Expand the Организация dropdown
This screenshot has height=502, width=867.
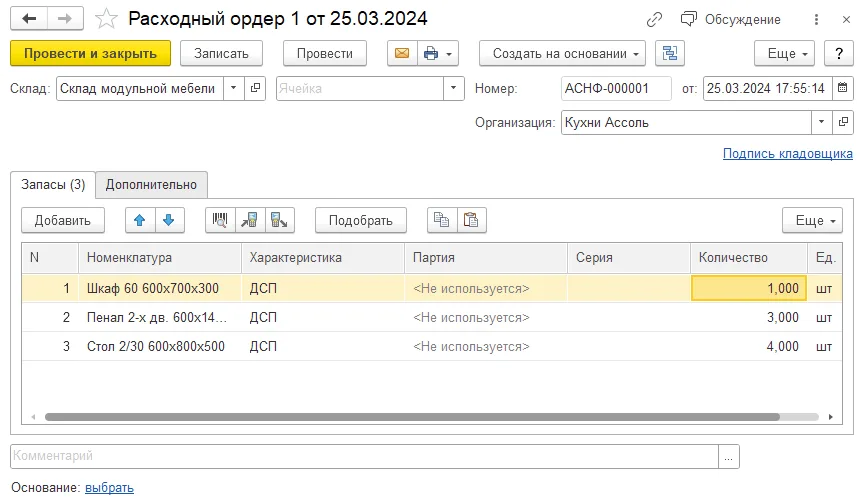coord(821,123)
